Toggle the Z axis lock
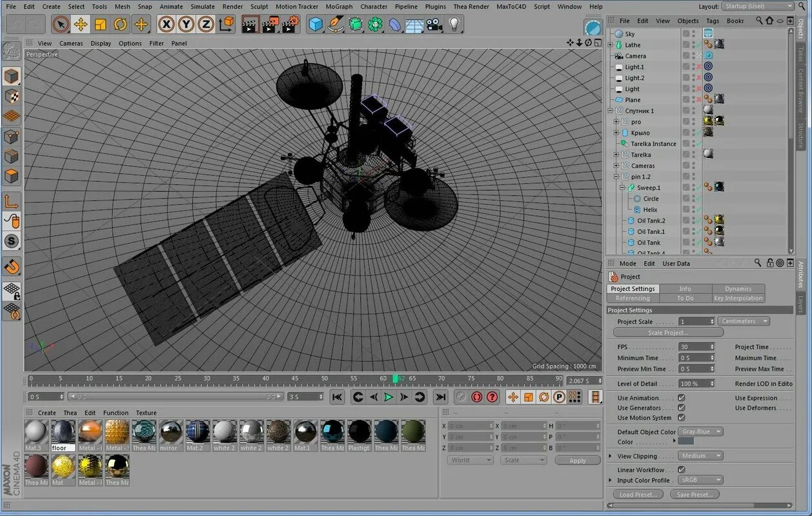 click(205, 25)
